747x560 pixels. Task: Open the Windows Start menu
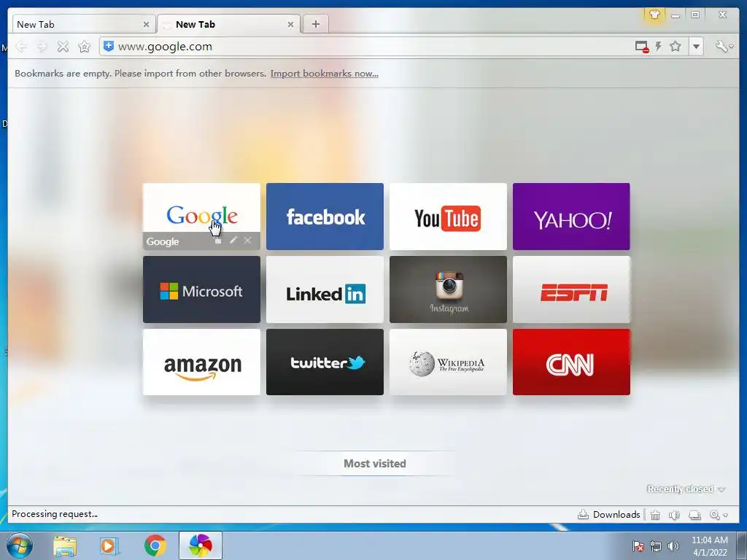[19, 545]
